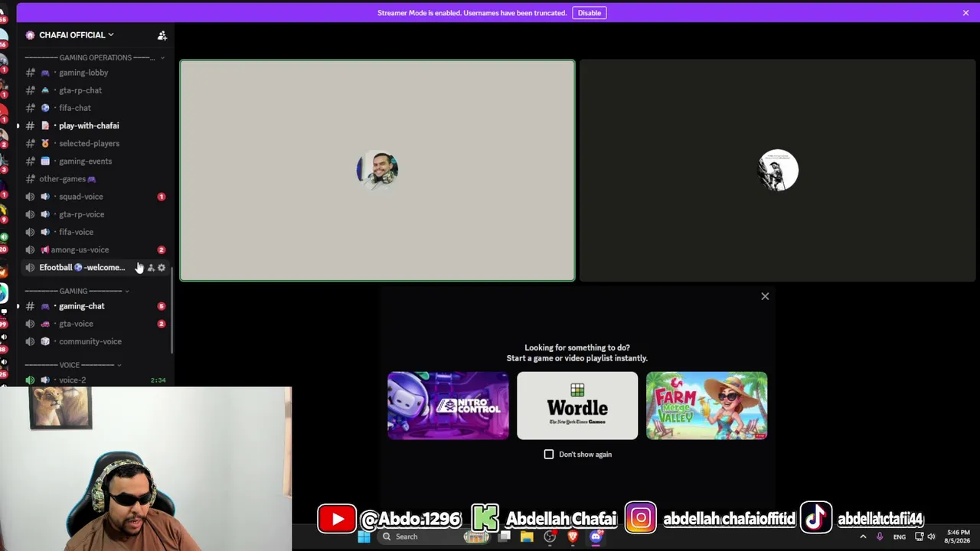Select the voice-2 channel
980x551 pixels.
(95, 380)
